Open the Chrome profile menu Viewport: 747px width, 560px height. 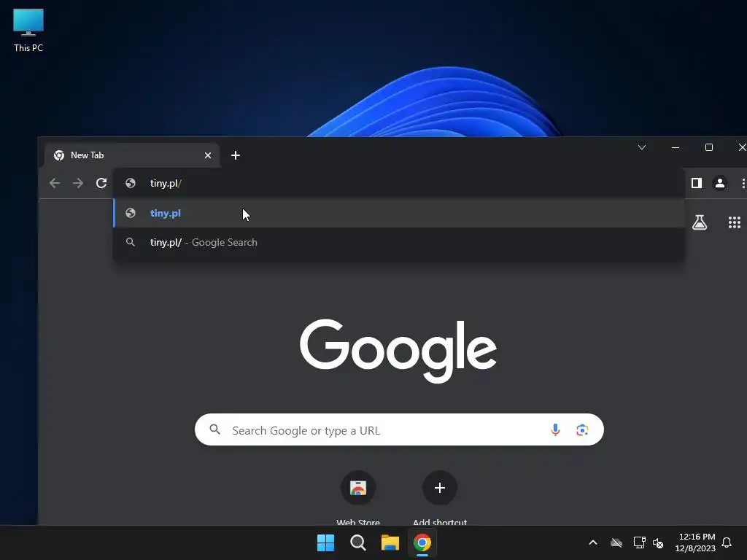coord(720,183)
